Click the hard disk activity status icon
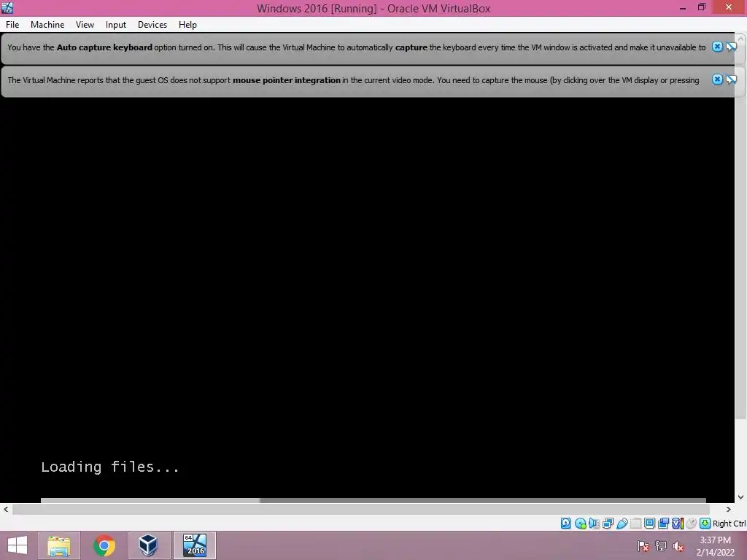Screen dimensions: 747x560 [565, 524]
